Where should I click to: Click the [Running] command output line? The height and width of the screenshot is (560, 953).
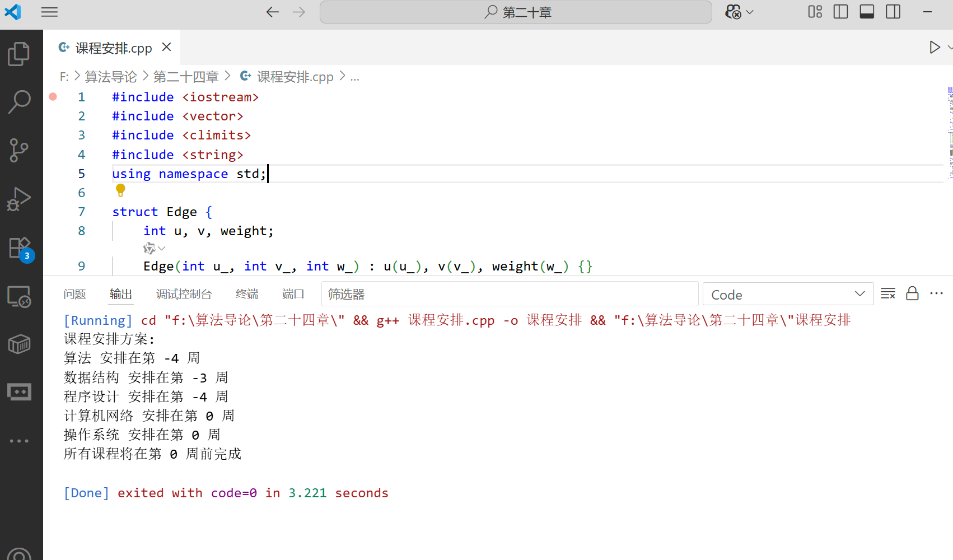click(457, 320)
